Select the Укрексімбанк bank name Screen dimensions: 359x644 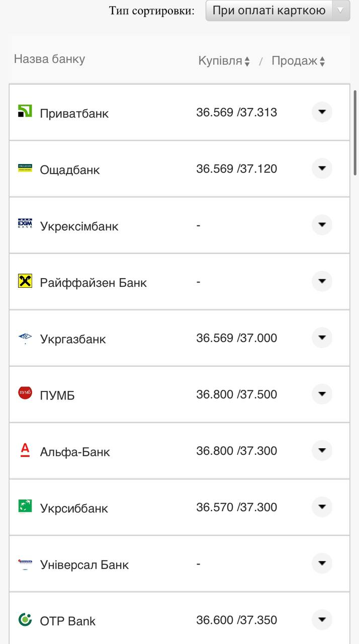pos(79,226)
